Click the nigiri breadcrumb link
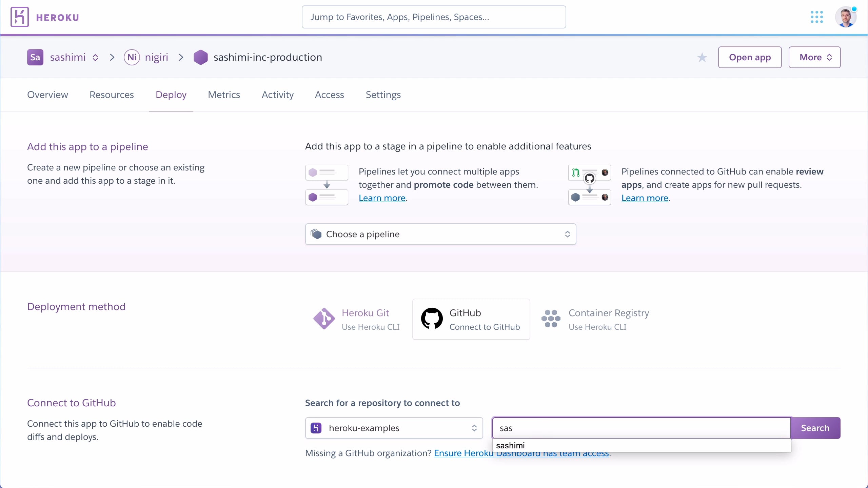This screenshot has height=488, width=868. click(156, 57)
